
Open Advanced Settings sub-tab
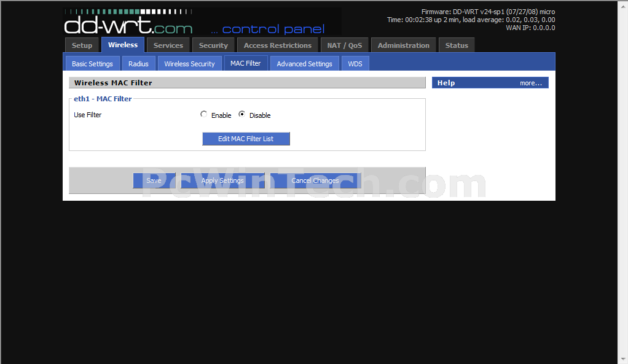(304, 64)
